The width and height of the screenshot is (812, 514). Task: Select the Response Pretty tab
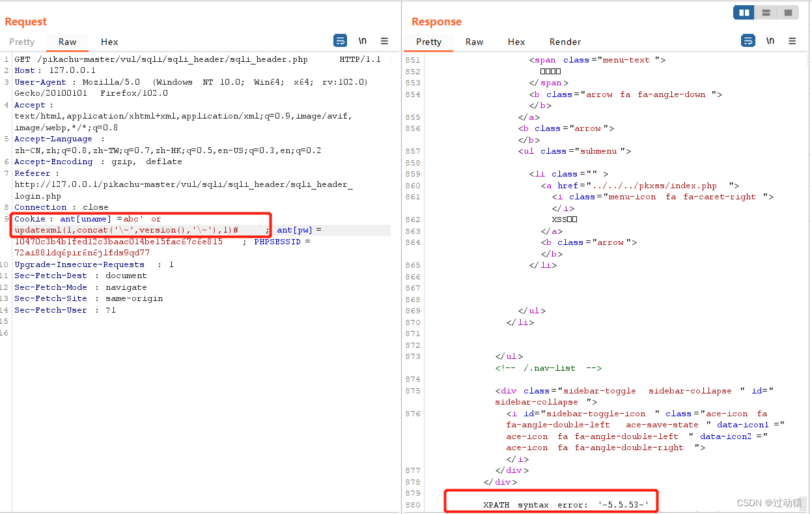pyautogui.click(x=428, y=42)
